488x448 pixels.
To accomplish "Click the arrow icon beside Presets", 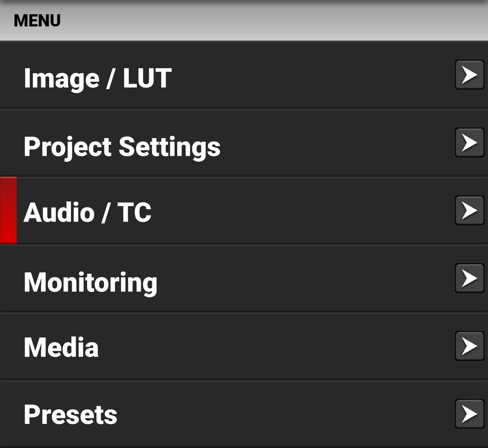I will click(x=469, y=413).
